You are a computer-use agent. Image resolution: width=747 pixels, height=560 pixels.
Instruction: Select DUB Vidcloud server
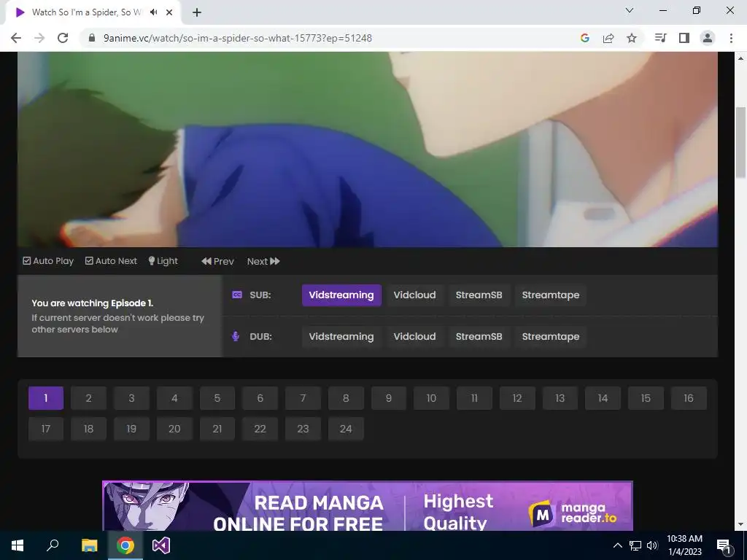click(x=414, y=337)
